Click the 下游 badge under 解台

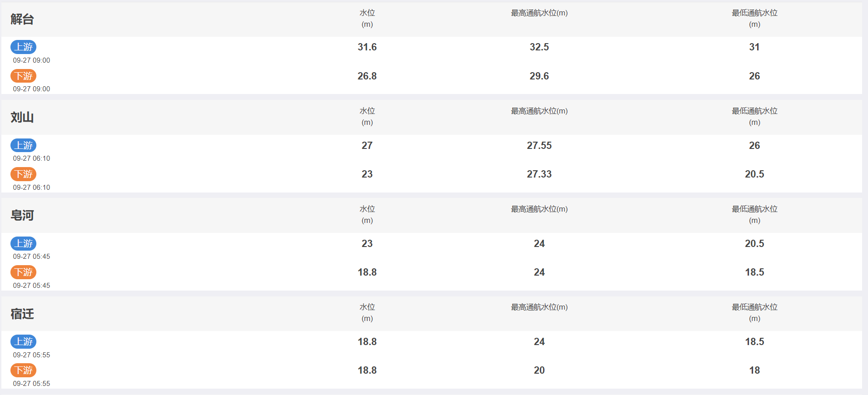tap(24, 76)
